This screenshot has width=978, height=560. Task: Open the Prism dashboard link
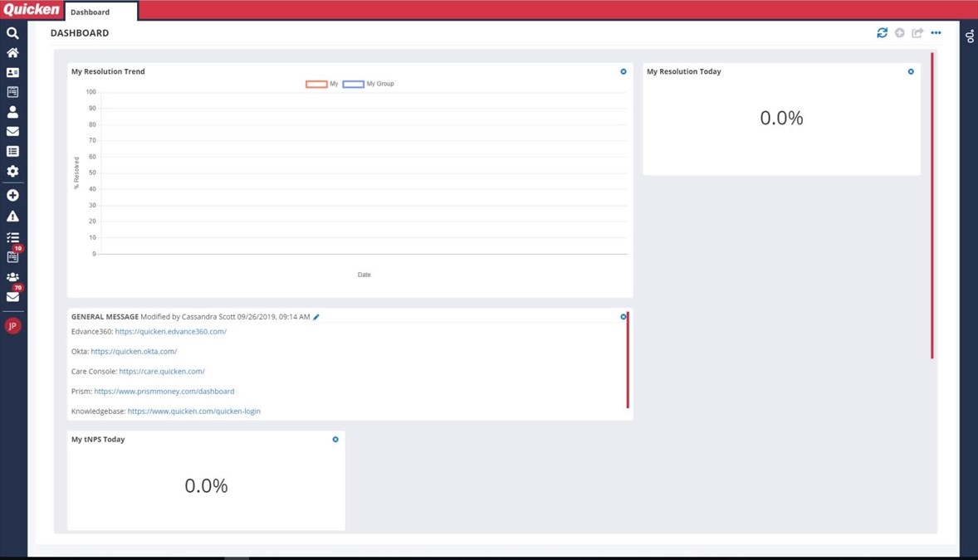[164, 392]
